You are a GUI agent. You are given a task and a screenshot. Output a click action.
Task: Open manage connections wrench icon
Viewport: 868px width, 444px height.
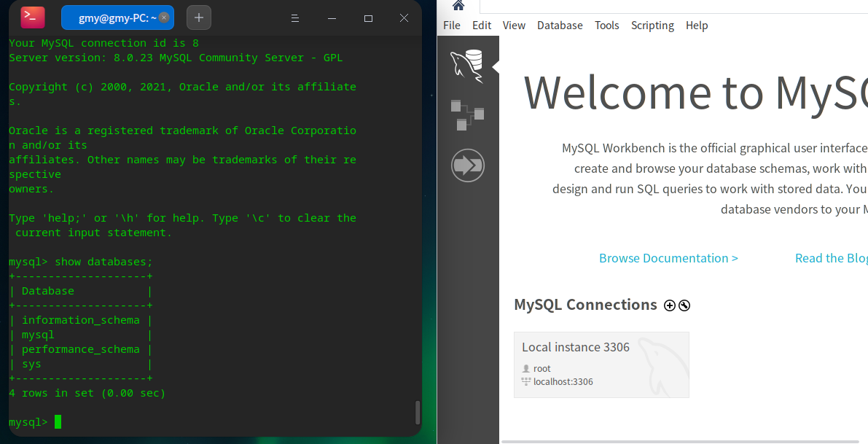coord(684,305)
